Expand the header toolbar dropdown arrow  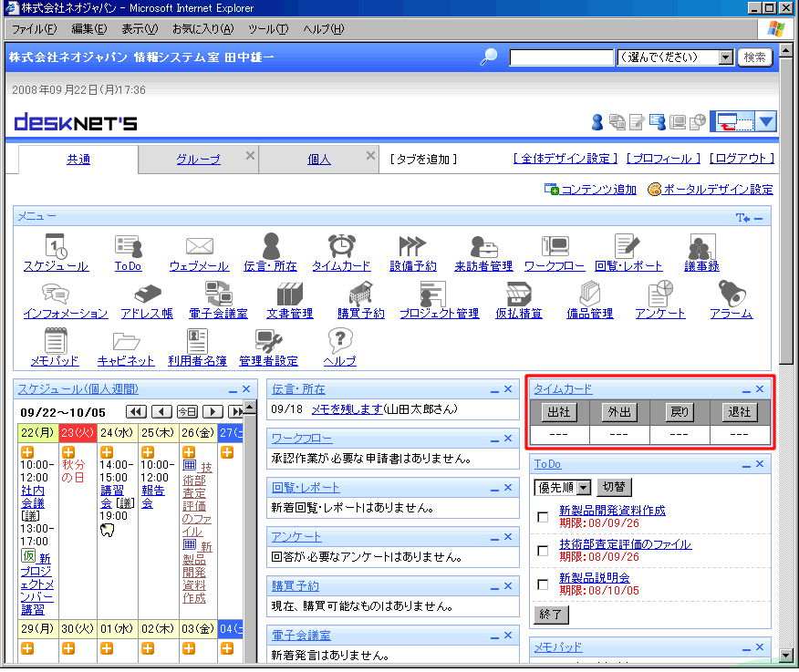(766, 122)
